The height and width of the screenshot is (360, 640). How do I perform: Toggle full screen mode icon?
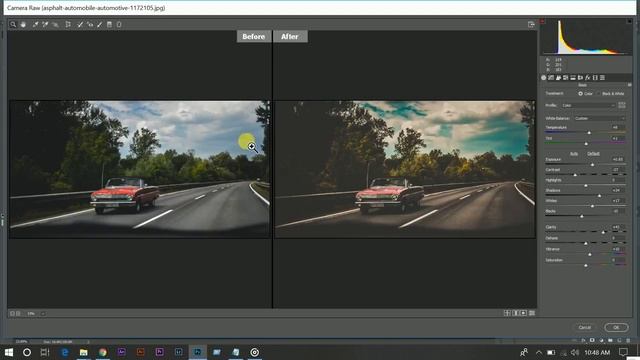(531, 24)
